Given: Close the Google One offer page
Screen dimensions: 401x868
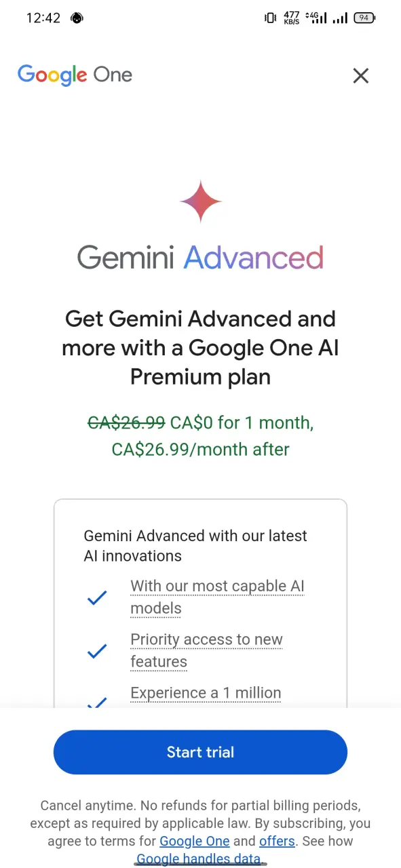Looking at the screenshot, I should click(x=360, y=75).
